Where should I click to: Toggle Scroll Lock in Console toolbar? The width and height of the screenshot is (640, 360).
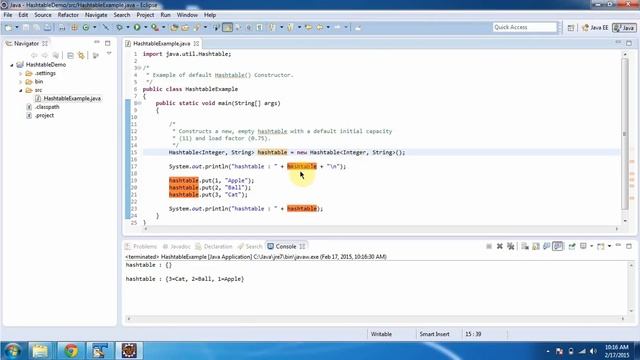(x=536, y=246)
